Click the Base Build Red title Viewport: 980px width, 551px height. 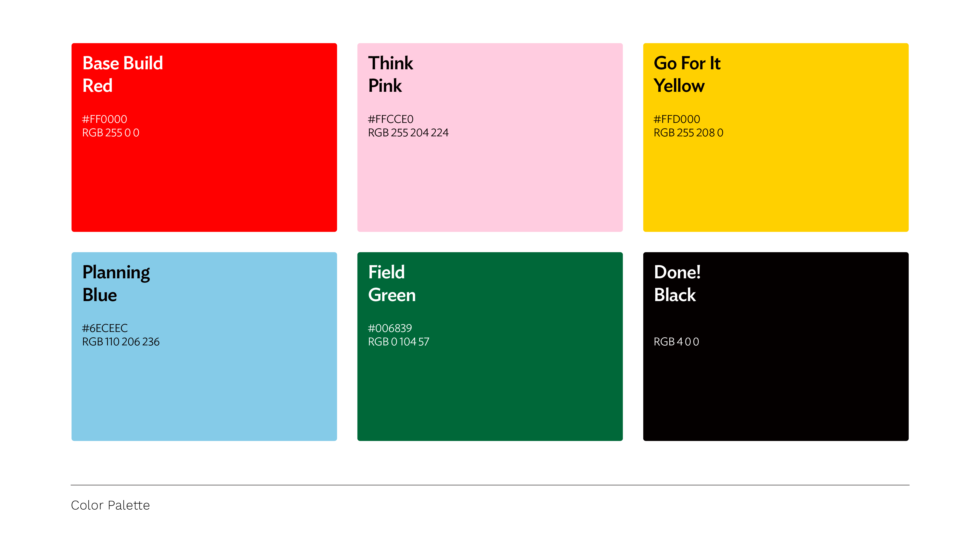[x=122, y=74]
